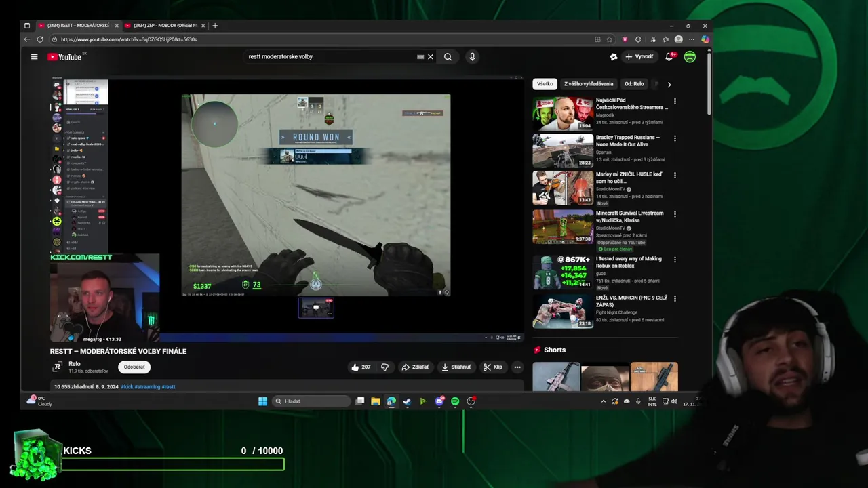The height and width of the screenshot is (488, 868).
Task: Open options for Bradley Trapped Russians video
Action: pos(675,138)
